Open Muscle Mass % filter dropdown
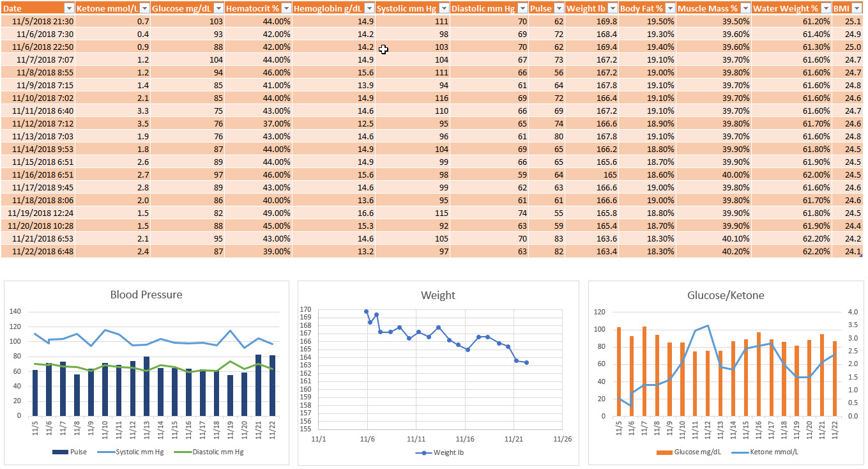Viewport: 868px width, 469px height. click(x=745, y=8)
